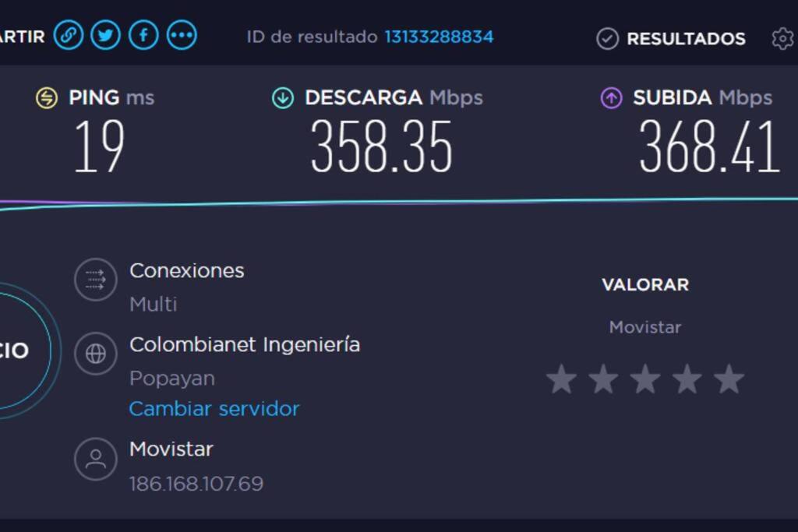Image resolution: width=798 pixels, height=532 pixels.
Task: Rate Movistar with five stars
Action: tap(729, 379)
